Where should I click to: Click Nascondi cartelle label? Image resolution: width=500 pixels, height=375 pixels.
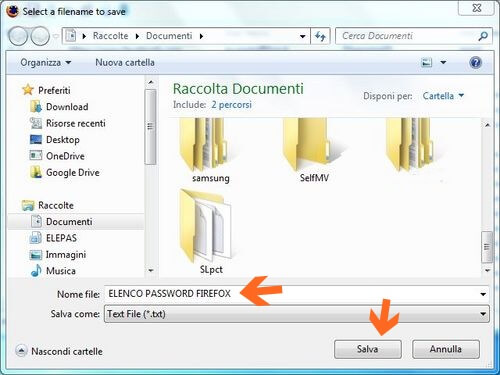coord(67,351)
